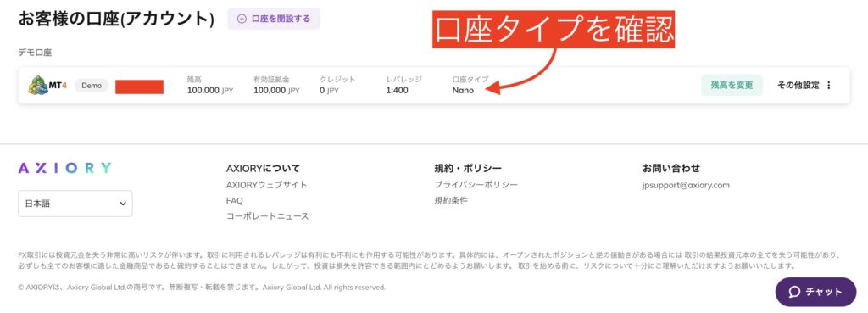Select the レバレッジ value 1:400

(398, 90)
